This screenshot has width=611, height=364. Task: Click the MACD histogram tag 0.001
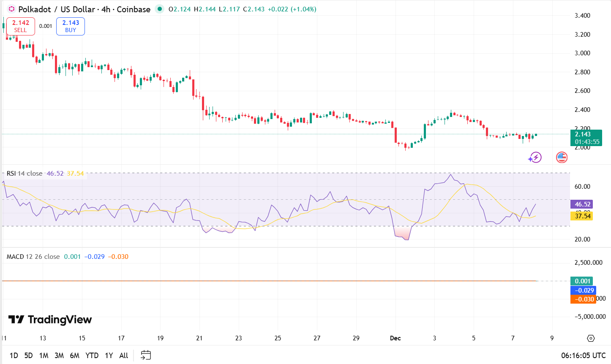tap(582, 281)
